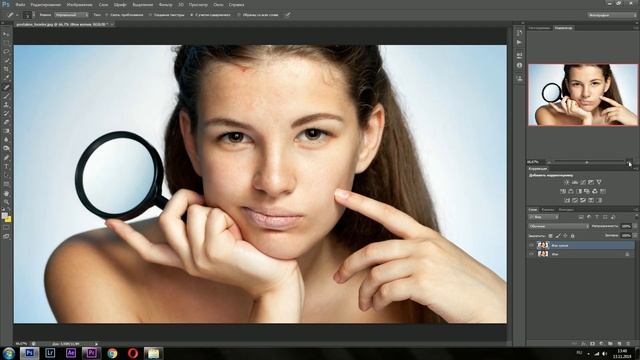This screenshot has height=360, width=640.
Task: Choose the "Создание текстуры" type option
Action: [167, 15]
